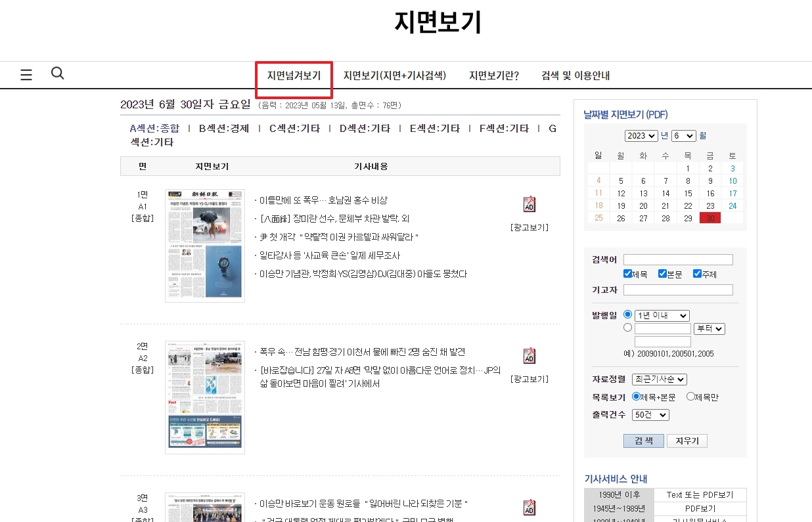The width and height of the screenshot is (812, 522).
Task: Select calendar date 1
Action: tap(688, 168)
